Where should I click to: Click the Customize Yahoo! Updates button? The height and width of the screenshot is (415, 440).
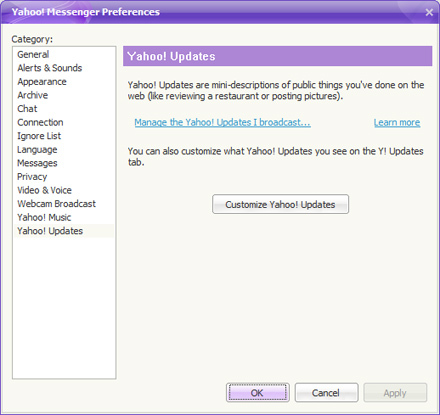[x=280, y=204]
